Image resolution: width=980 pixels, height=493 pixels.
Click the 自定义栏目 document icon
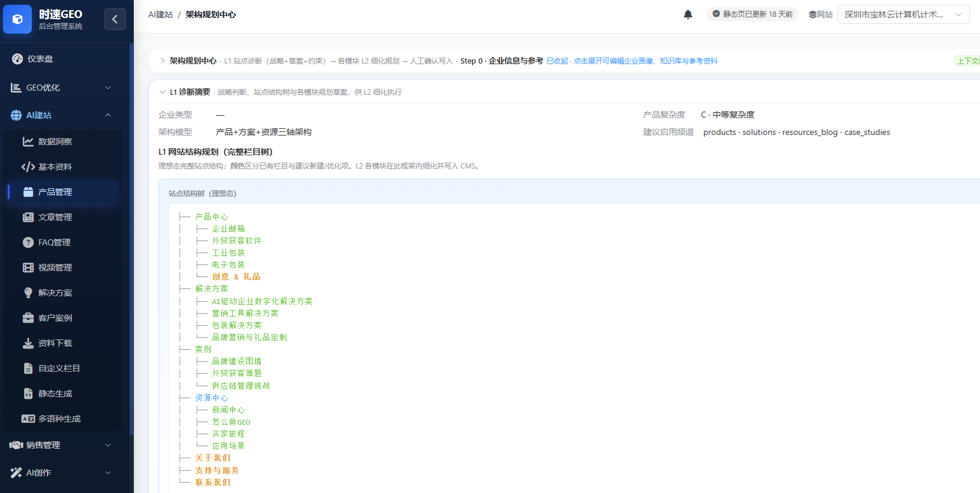coord(28,368)
